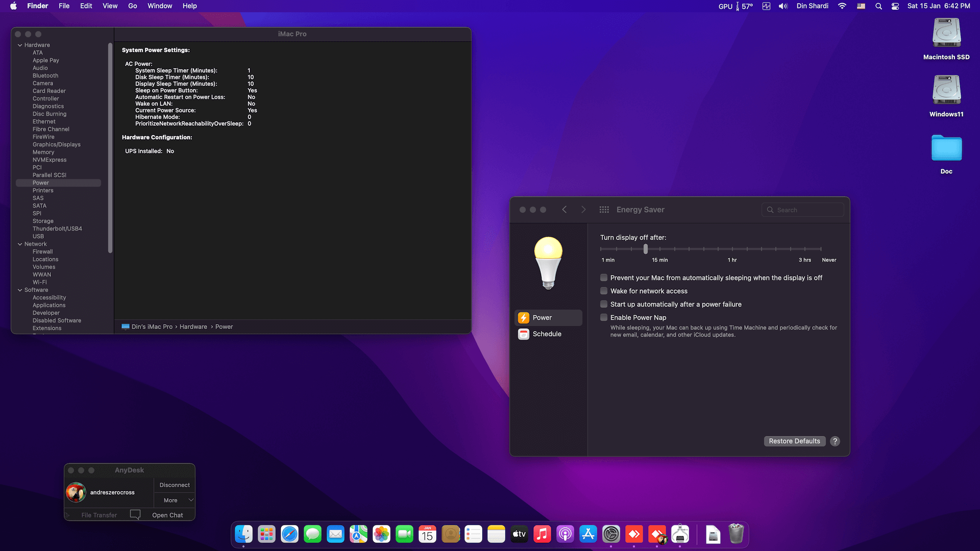Enable Wake for network access checkbox

pos(604,291)
